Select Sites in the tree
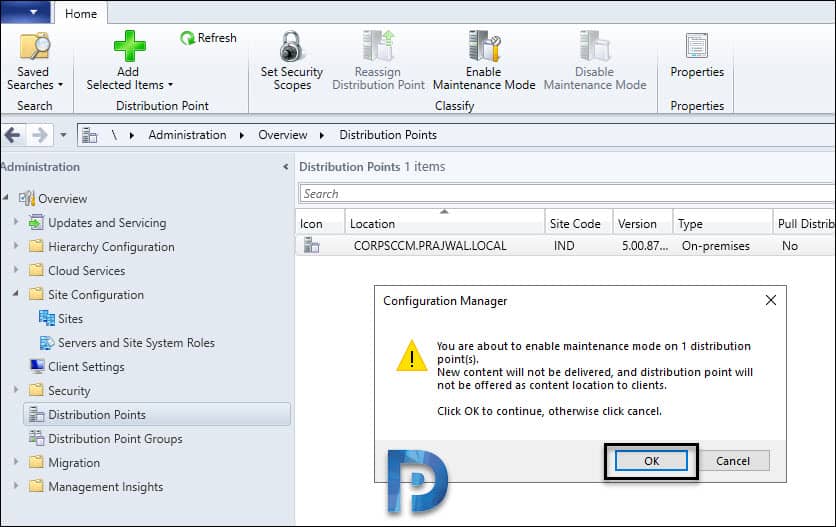The height and width of the screenshot is (527, 836). pyautogui.click(x=70, y=318)
